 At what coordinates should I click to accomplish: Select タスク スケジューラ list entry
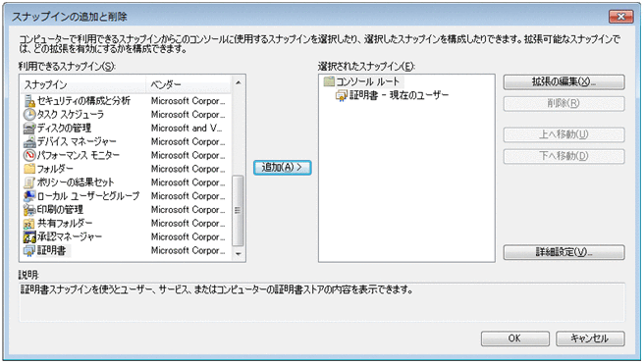tap(71, 114)
